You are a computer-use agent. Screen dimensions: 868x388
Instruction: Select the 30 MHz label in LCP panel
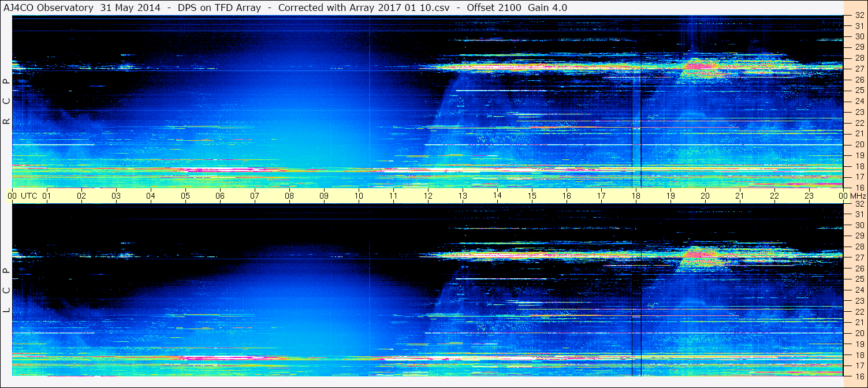coord(859,225)
